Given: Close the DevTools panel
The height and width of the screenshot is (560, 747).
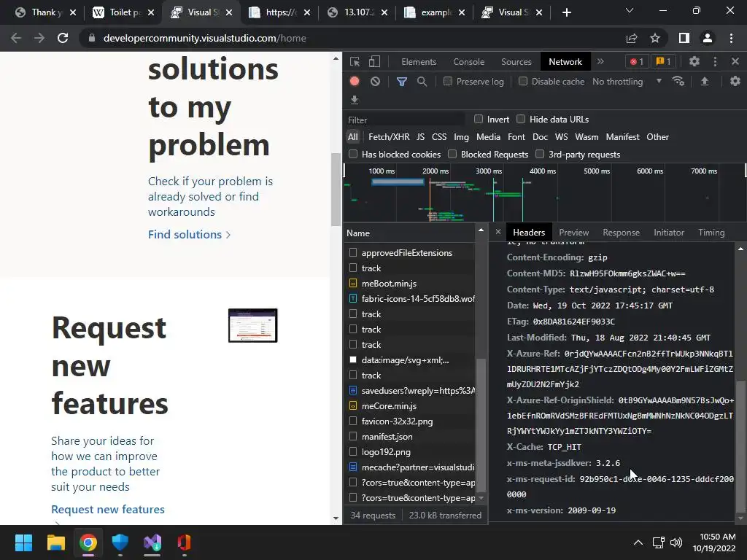Looking at the screenshot, I should 735,61.
